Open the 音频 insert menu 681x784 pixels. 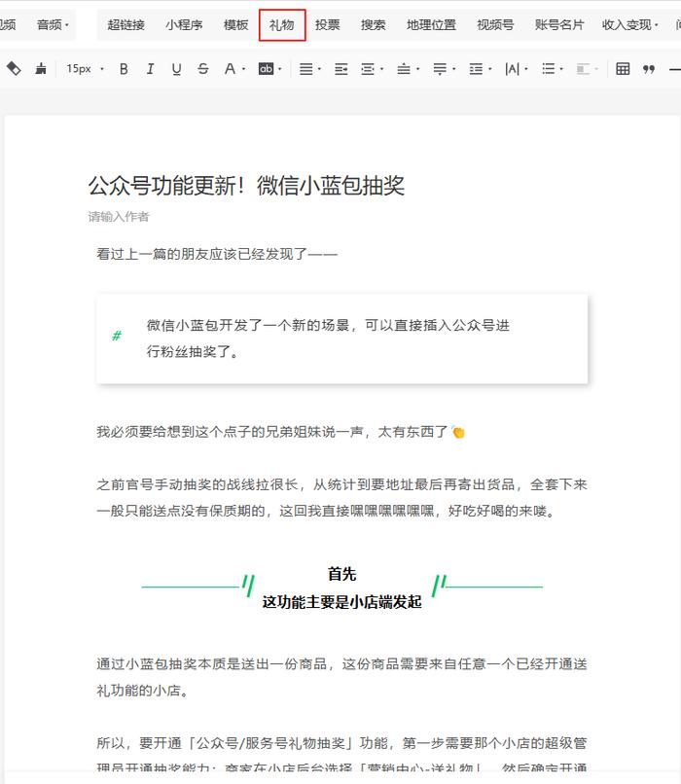[x=53, y=24]
